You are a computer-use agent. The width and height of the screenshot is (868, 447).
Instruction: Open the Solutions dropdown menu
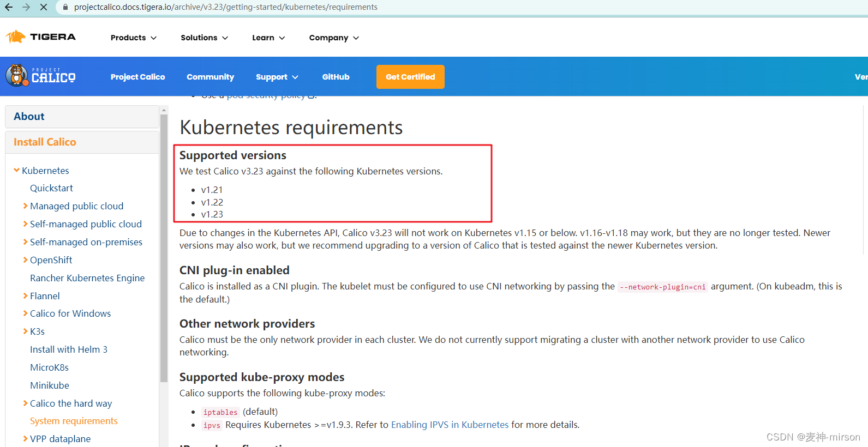pos(205,38)
